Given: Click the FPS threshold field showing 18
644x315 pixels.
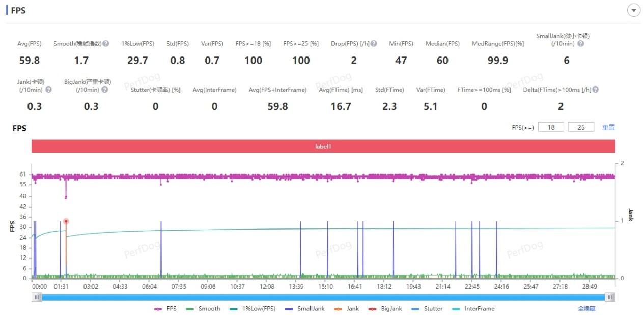Looking at the screenshot, I should pos(551,127).
